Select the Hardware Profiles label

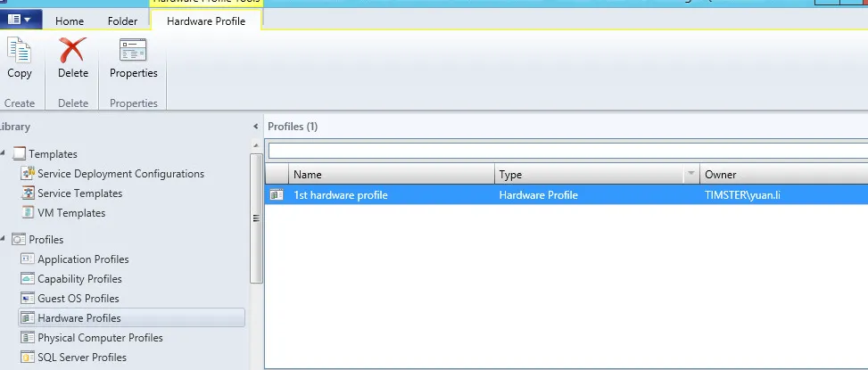click(79, 318)
